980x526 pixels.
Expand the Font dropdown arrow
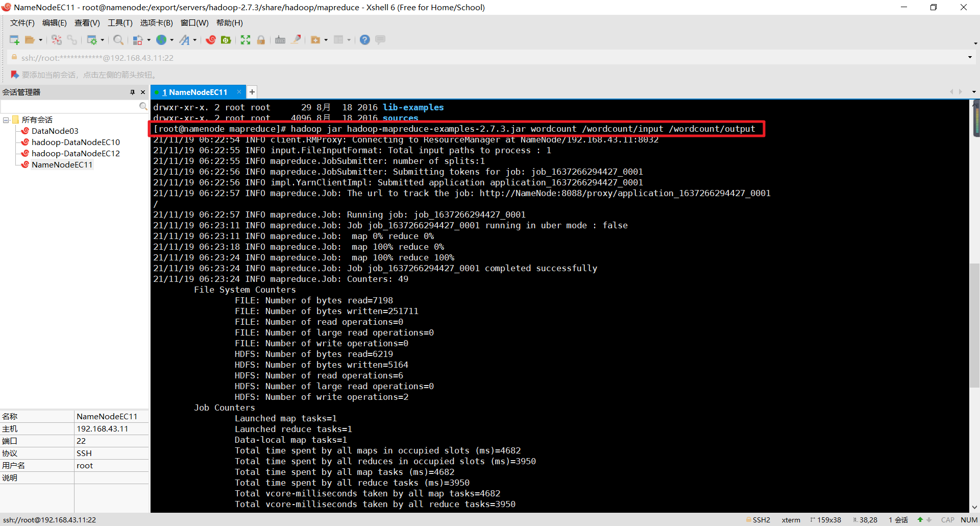[x=195, y=40]
